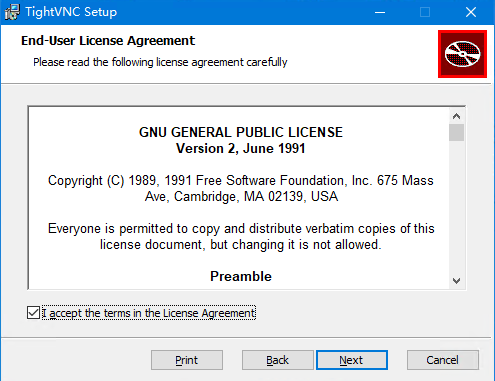
Task: Close the TightVNC Setup window
Action: [471, 12]
